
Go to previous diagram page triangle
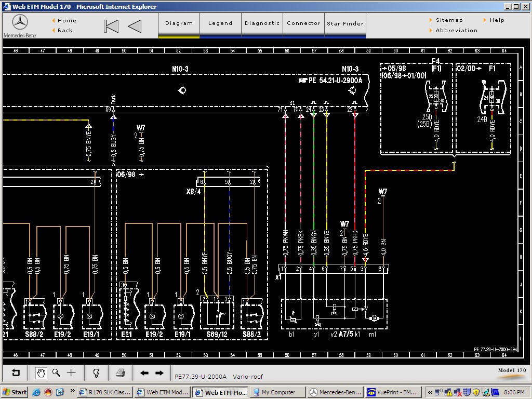click(135, 26)
